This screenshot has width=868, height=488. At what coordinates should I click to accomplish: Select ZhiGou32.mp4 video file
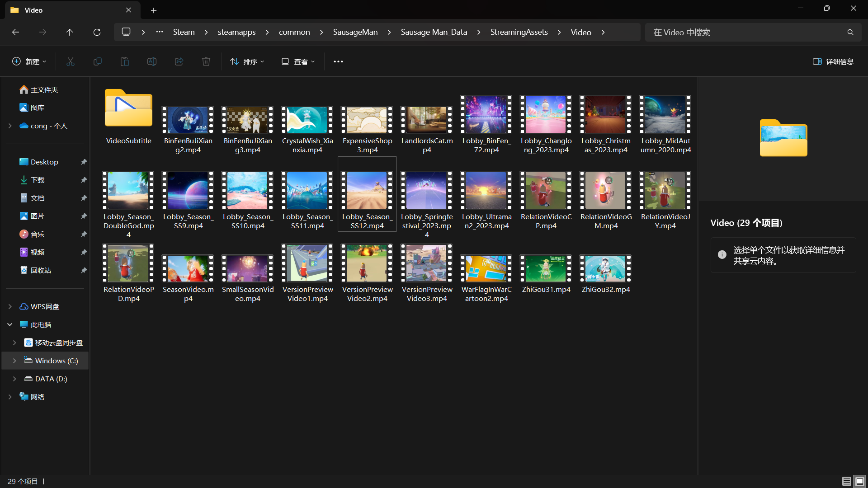click(x=606, y=273)
